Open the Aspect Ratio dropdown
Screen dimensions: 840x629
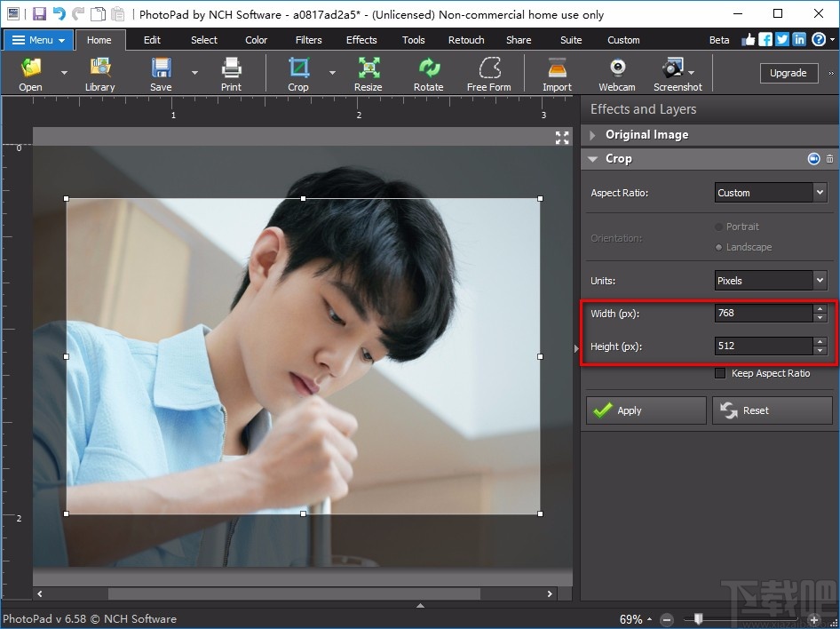pos(770,192)
